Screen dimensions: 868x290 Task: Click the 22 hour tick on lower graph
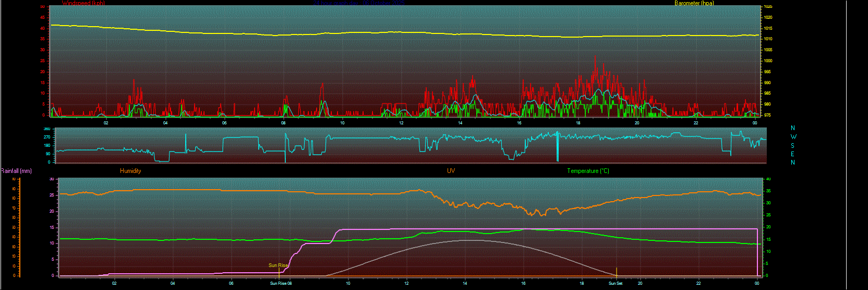[x=698, y=283]
